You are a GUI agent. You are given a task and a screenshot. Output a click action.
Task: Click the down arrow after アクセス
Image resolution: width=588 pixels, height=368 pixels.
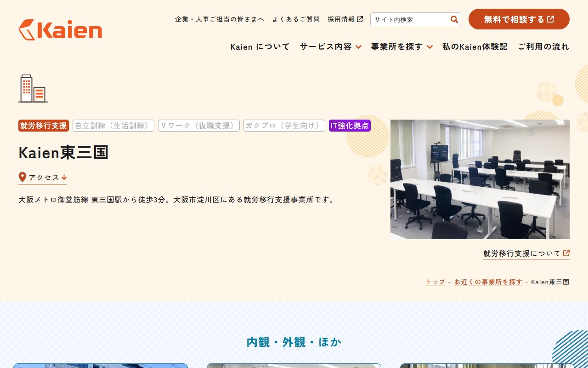(x=64, y=177)
